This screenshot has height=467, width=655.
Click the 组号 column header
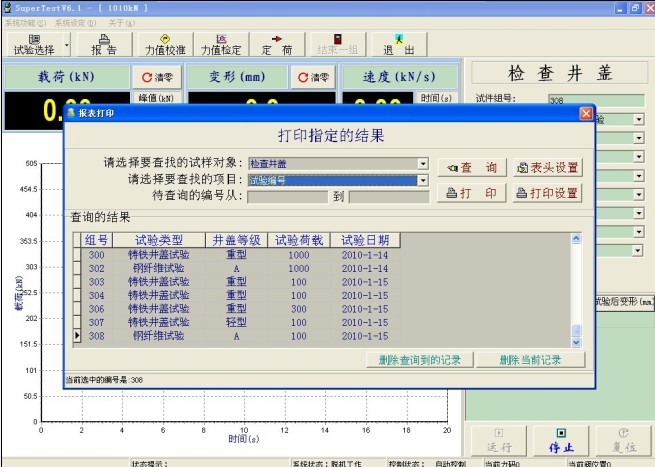(96, 240)
